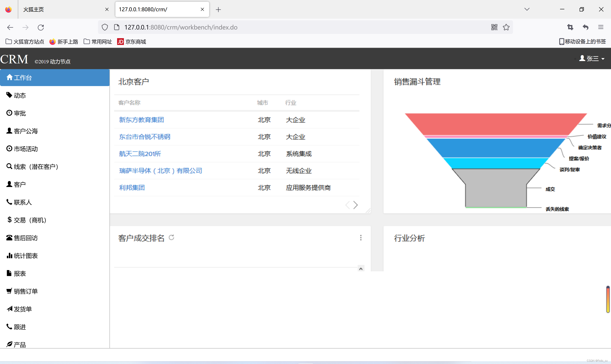Open customer 航天二院201所
Image resolution: width=611 pixels, height=364 pixels.
140,154
